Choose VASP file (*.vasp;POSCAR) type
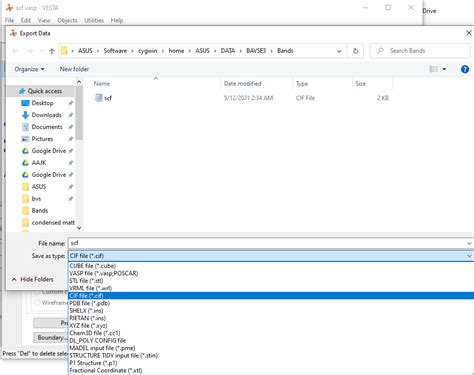 [x=271, y=273]
